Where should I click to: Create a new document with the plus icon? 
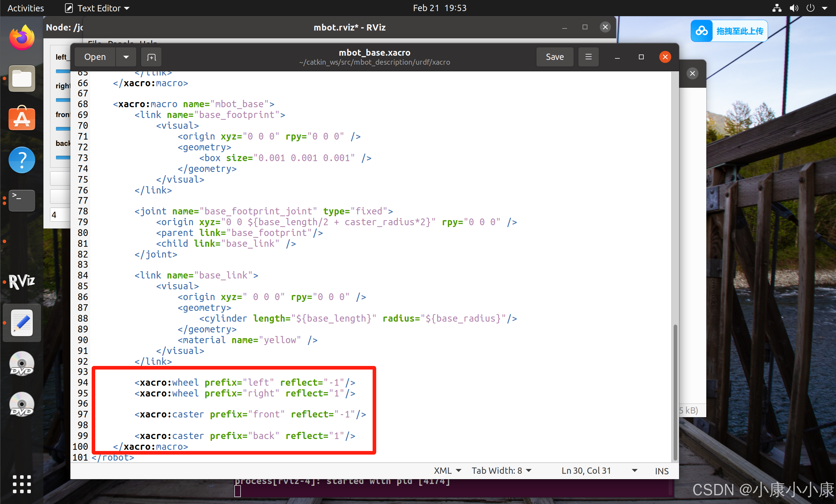[x=151, y=57]
